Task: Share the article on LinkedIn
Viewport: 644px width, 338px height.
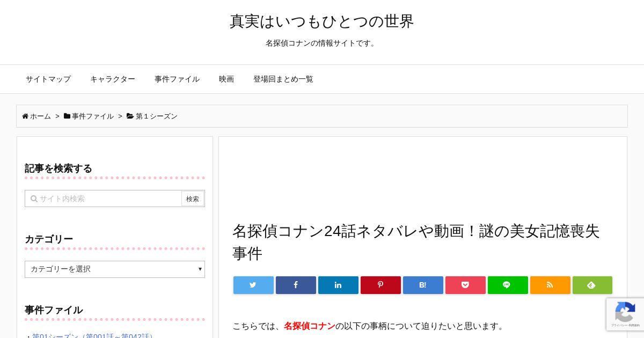Action: point(338,285)
